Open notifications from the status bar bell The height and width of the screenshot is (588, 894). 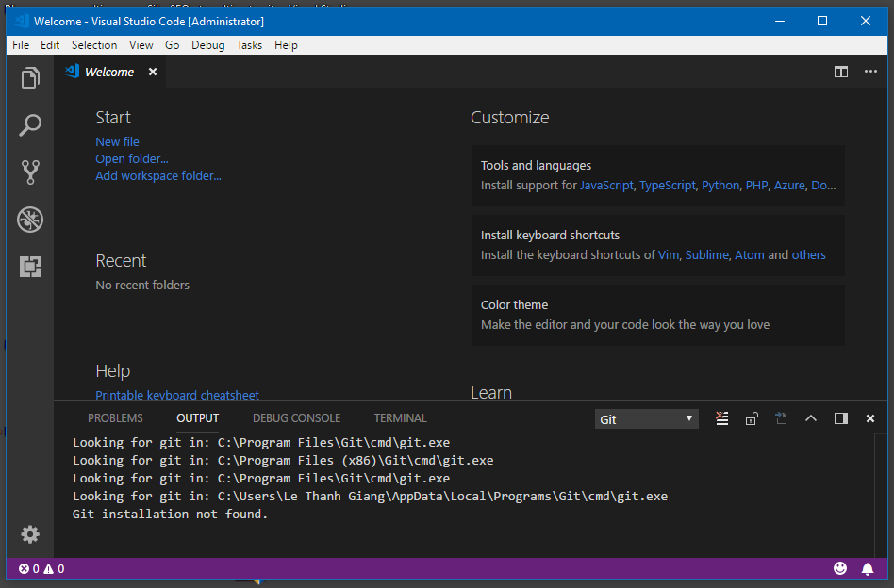[x=868, y=568]
